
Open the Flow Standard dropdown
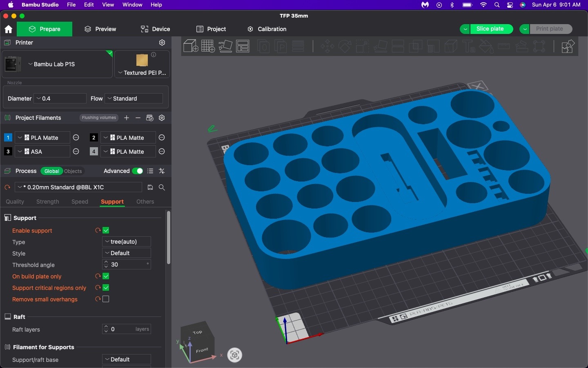coord(134,99)
